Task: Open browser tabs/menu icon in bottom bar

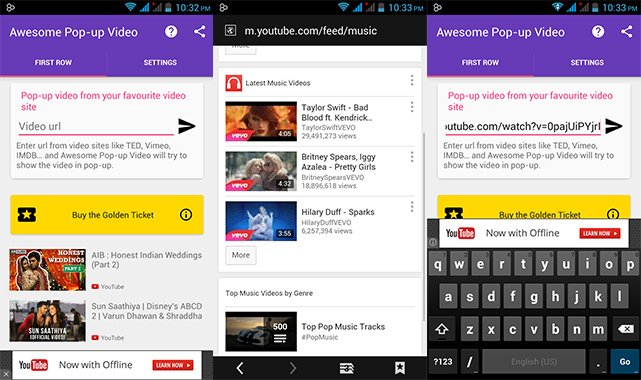Action: click(x=347, y=368)
